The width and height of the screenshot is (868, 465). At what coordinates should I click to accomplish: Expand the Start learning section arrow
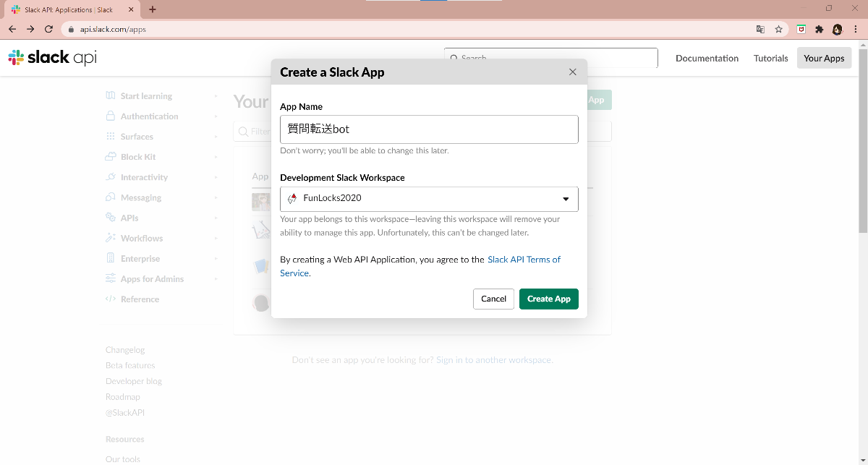tap(216, 96)
